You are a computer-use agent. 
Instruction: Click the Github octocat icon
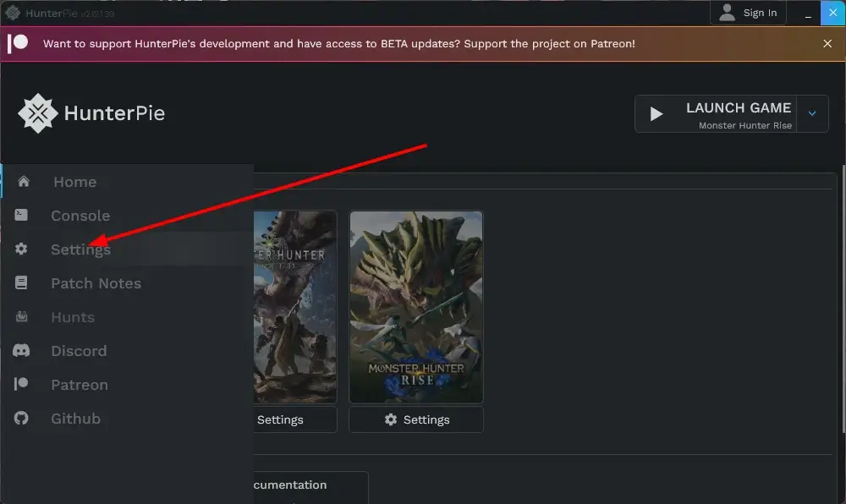[21, 418]
